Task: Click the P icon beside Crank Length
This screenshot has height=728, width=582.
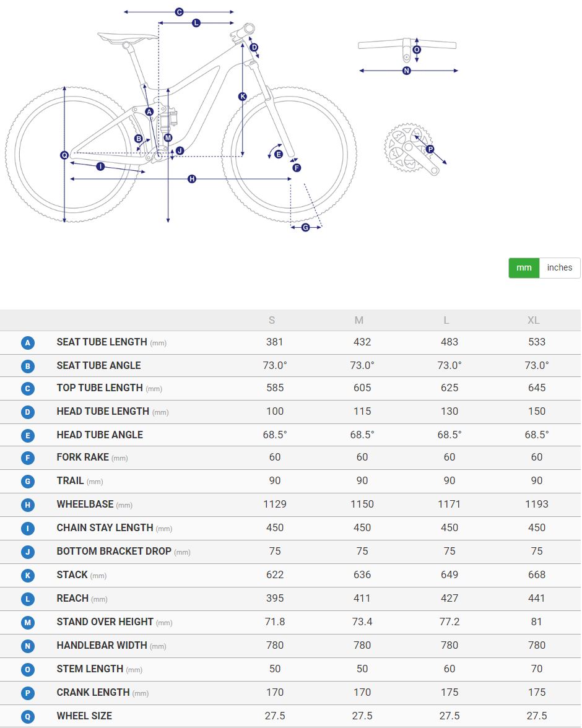Action: pos(28,693)
